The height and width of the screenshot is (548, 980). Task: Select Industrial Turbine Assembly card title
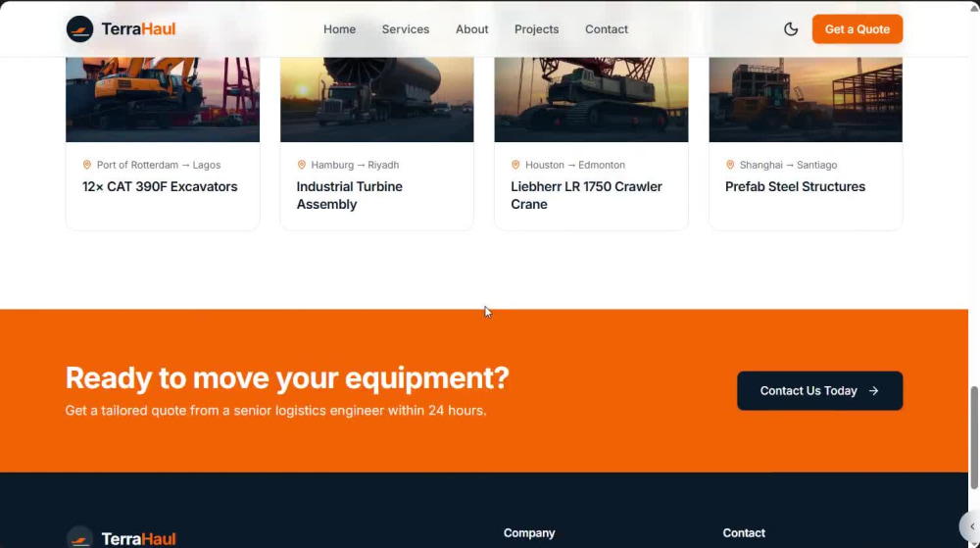click(350, 196)
